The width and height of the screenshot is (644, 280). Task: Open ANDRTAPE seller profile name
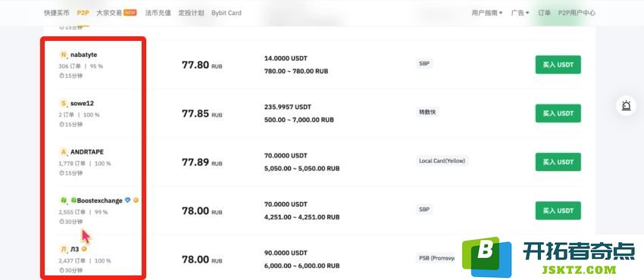[x=87, y=152]
